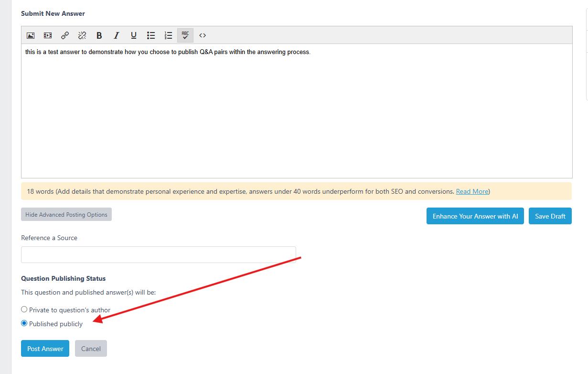Insert a bulleted list
This screenshot has width=588, height=374.
pos(151,35)
